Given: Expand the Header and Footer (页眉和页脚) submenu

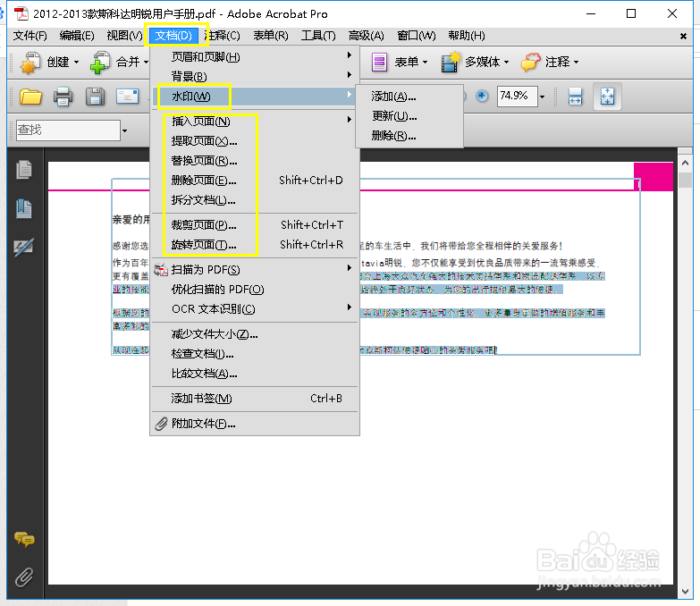Looking at the screenshot, I should 255,56.
